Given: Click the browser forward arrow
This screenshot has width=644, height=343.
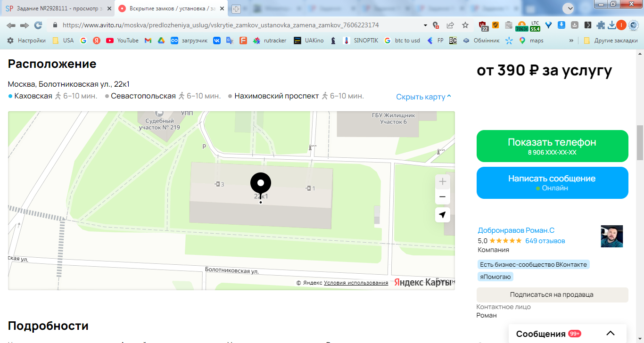Looking at the screenshot, I should pos(25,25).
